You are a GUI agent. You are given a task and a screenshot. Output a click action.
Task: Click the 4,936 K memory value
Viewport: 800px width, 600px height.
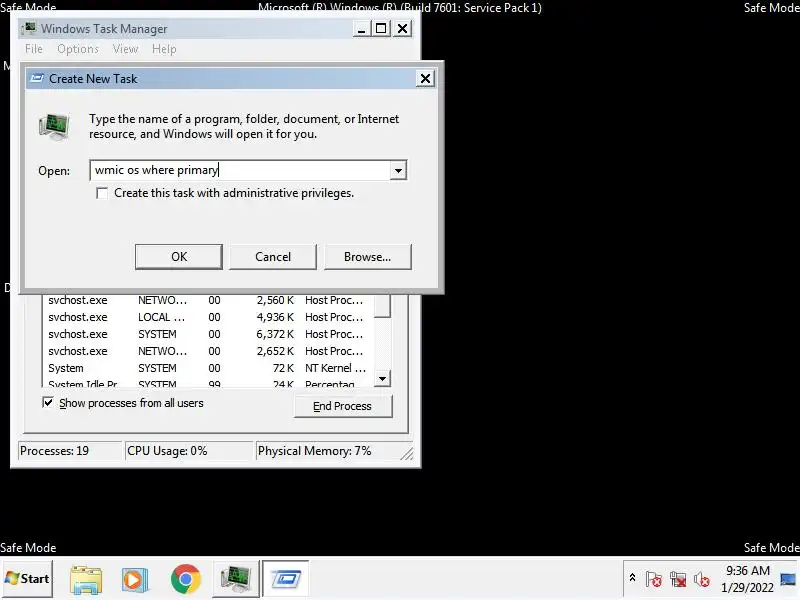click(275, 317)
